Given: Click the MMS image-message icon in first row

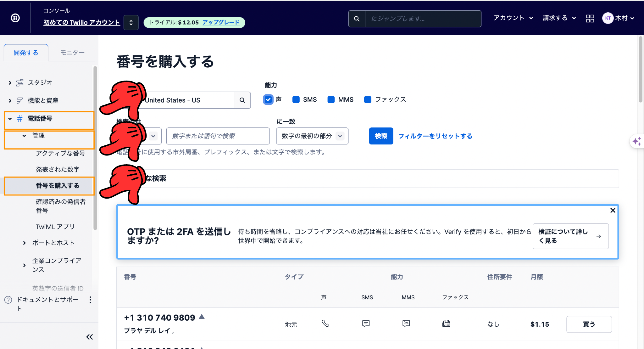Looking at the screenshot, I should tap(406, 324).
